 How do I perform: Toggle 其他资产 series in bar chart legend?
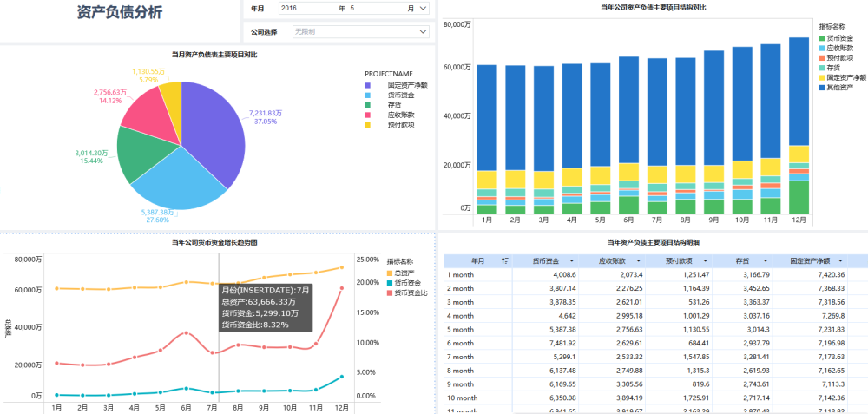click(839, 87)
